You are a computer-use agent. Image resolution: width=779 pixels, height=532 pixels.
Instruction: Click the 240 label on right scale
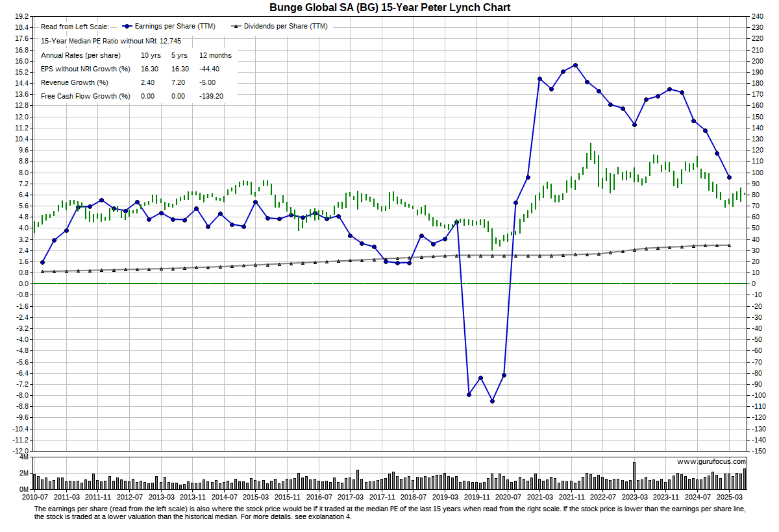point(756,16)
